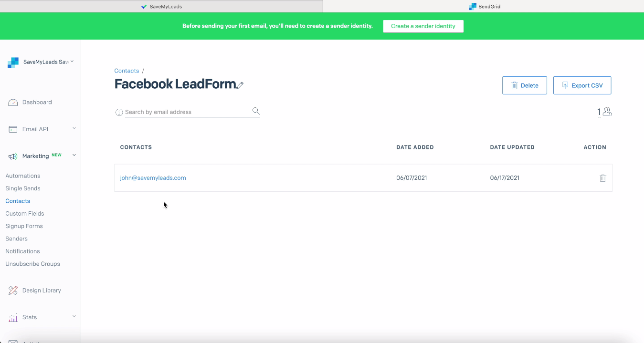Viewport: 644px width, 343px height.
Task: Open the Contacts breadcrumb link
Action: point(127,71)
